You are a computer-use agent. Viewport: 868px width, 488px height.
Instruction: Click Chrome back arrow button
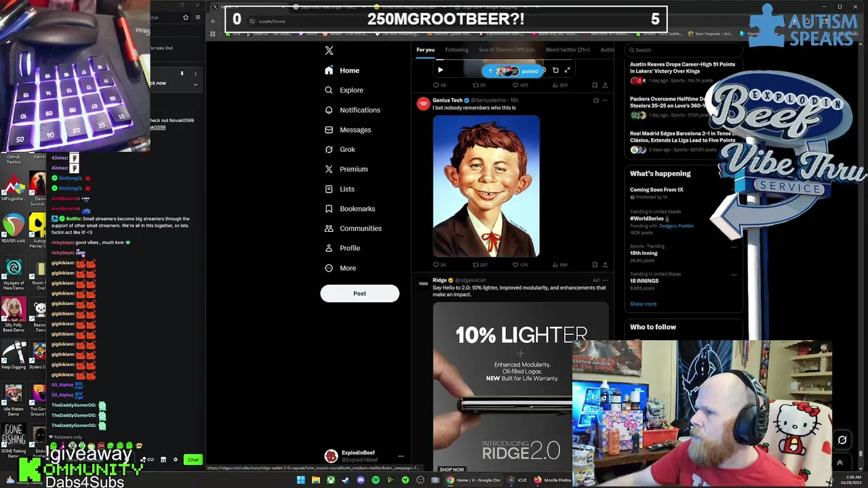click(x=213, y=21)
